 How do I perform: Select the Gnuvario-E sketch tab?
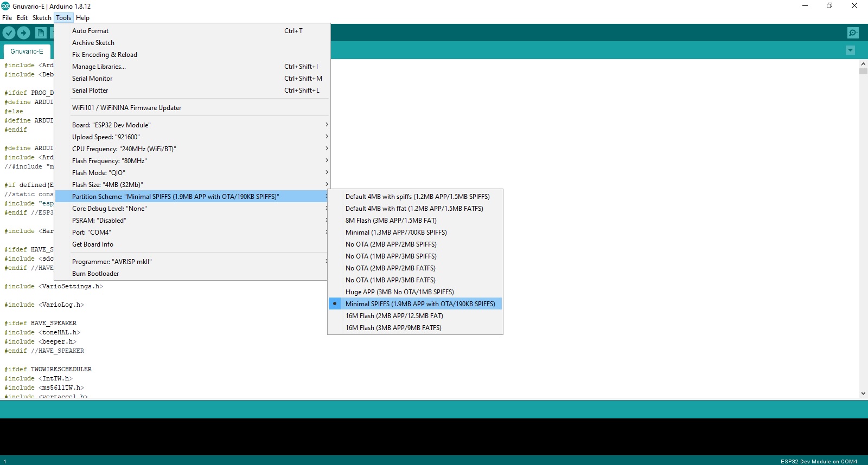pyautogui.click(x=27, y=51)
